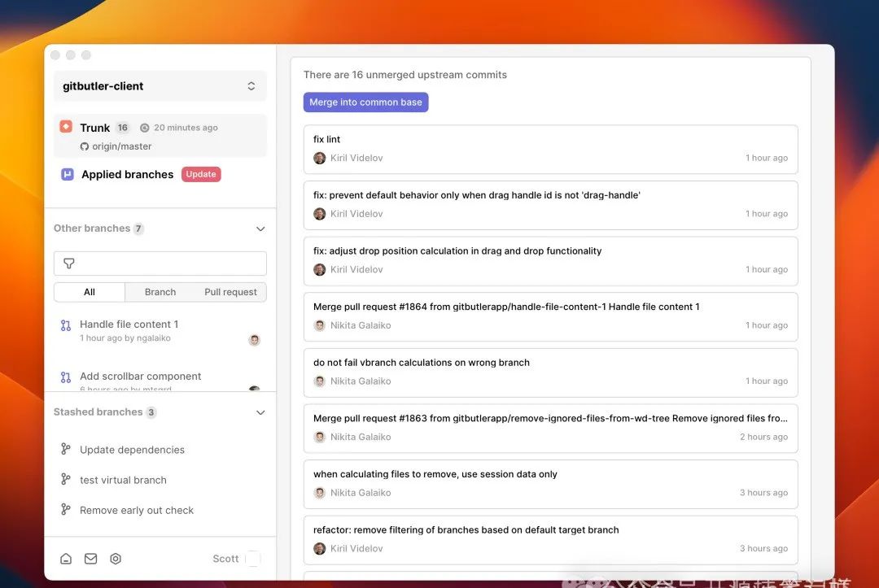This screenshot has height=588, width=879.
Task: Click the GitHub icon beside origin/master
Action: (84, 146)
